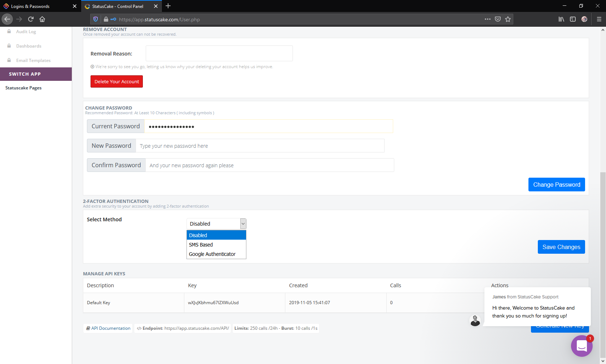Click created date 2019-11-05 15:41:07
Viewport: 606px width, 364px height.
point(309,303)
